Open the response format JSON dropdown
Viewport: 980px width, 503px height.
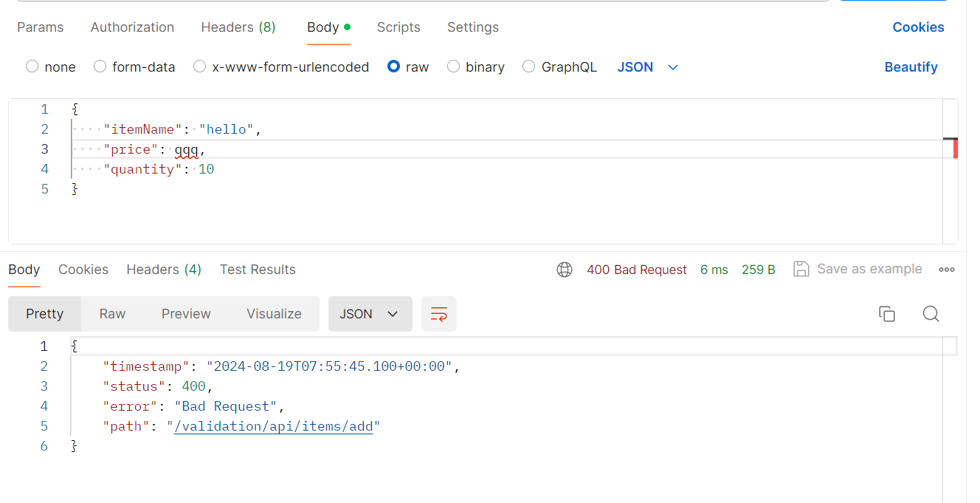[x=370, y=314]
